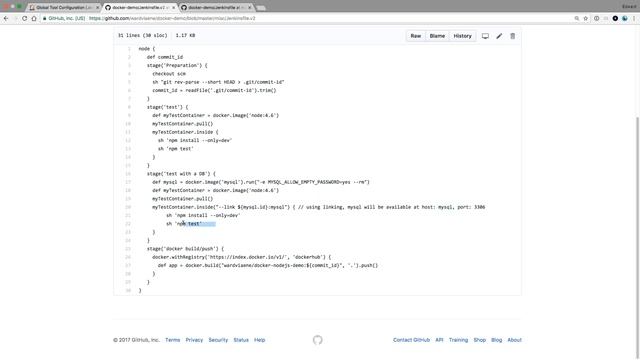Open a new browser tab
Screen dimensions: 640x360
coord(261,8)
